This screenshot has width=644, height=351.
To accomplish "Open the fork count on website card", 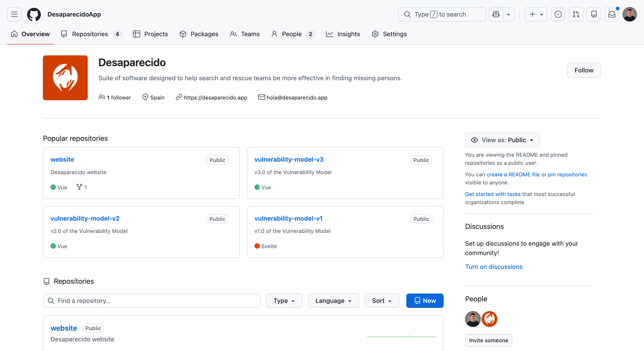I will (82, 187).
